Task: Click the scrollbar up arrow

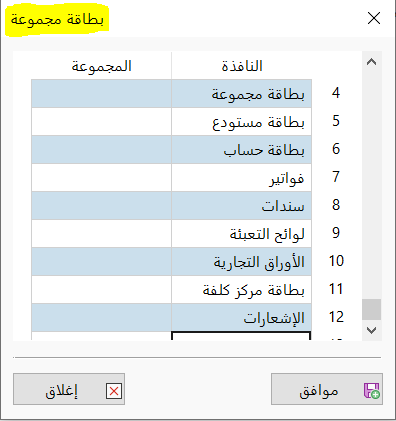Action: pos(371,62)
